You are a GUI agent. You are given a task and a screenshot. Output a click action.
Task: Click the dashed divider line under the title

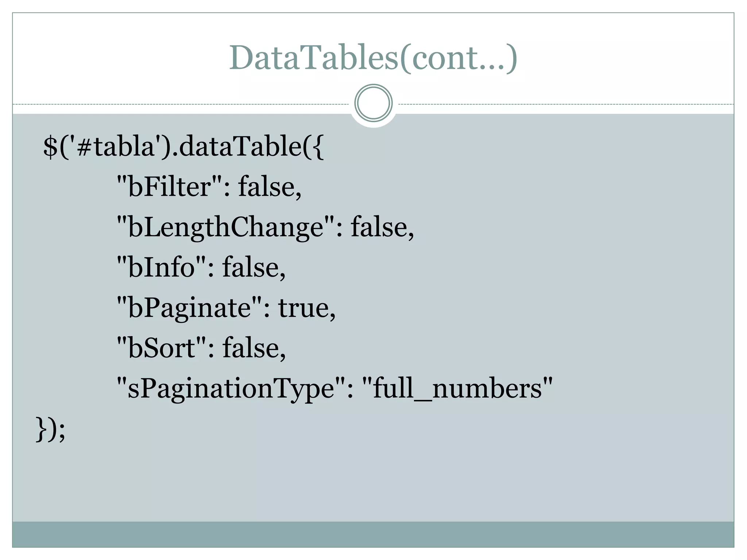tap(182, 104)
